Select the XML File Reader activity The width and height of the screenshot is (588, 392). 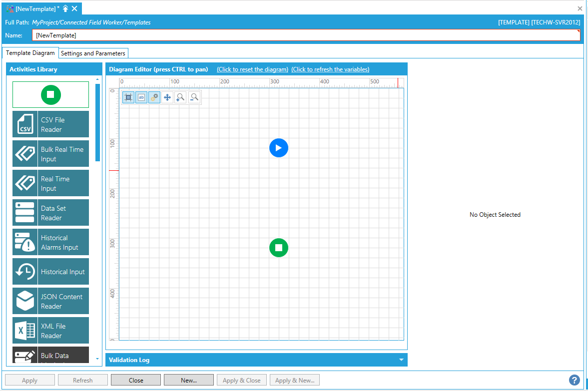tap(50, 331)
